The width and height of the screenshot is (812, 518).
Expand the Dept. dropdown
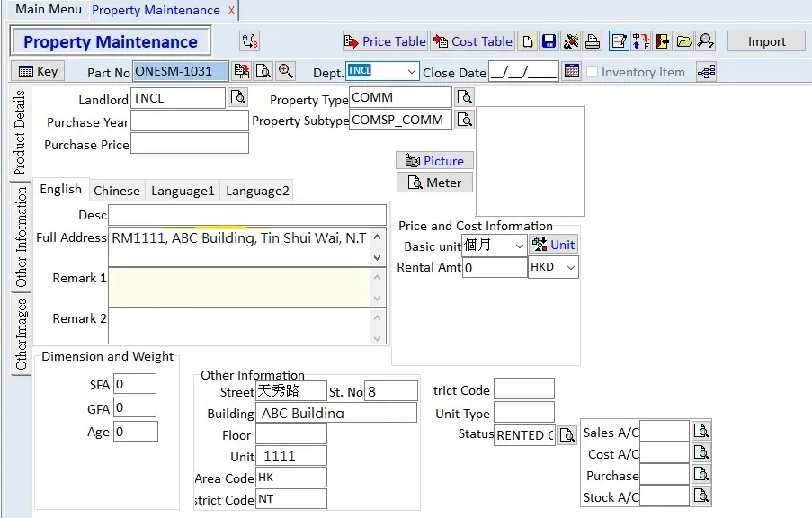point(411,71)
